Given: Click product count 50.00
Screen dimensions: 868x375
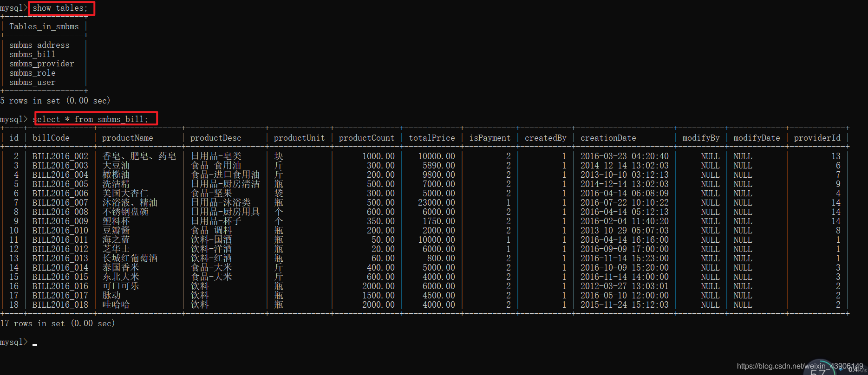Looking at the screenshot, I should [383, 240].
